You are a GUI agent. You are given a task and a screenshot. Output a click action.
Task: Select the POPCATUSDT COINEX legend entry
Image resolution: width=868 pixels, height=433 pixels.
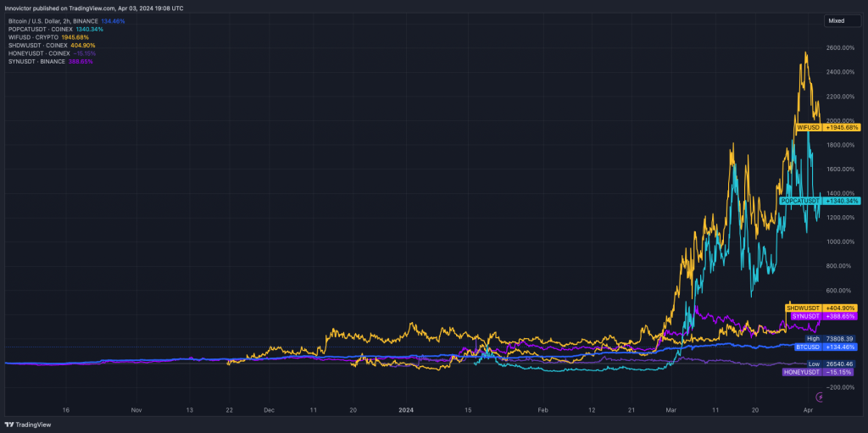40,29
